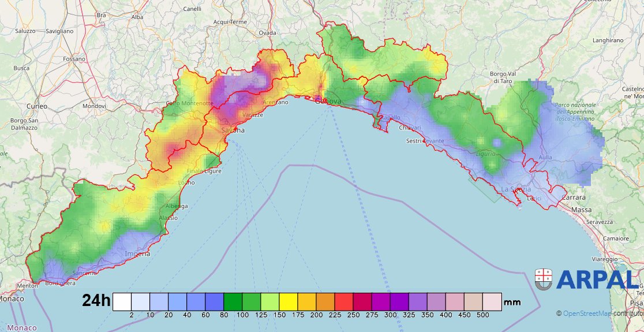Click the Rapallo town label
This screenshot has height=332, width=644.
click(x=391, y=118)
